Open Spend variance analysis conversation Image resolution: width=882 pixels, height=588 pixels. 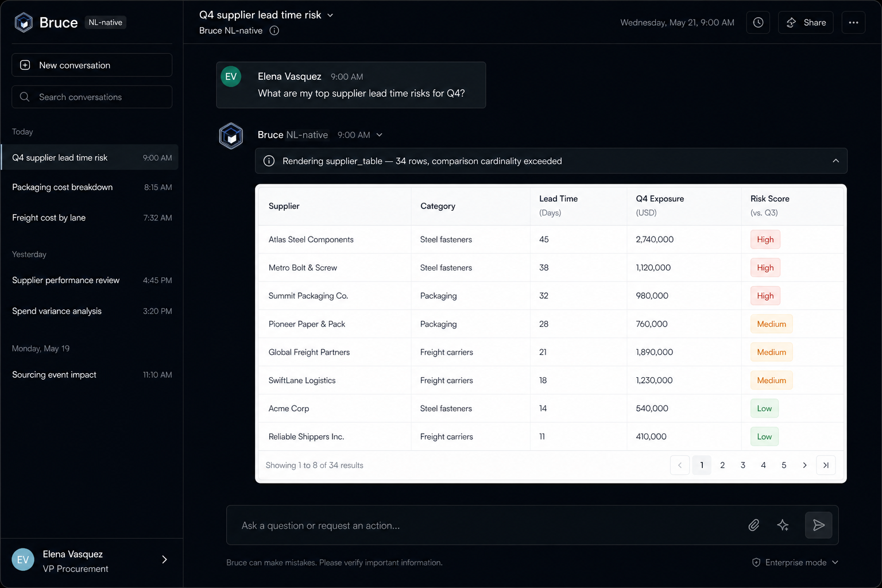[92, 311]
